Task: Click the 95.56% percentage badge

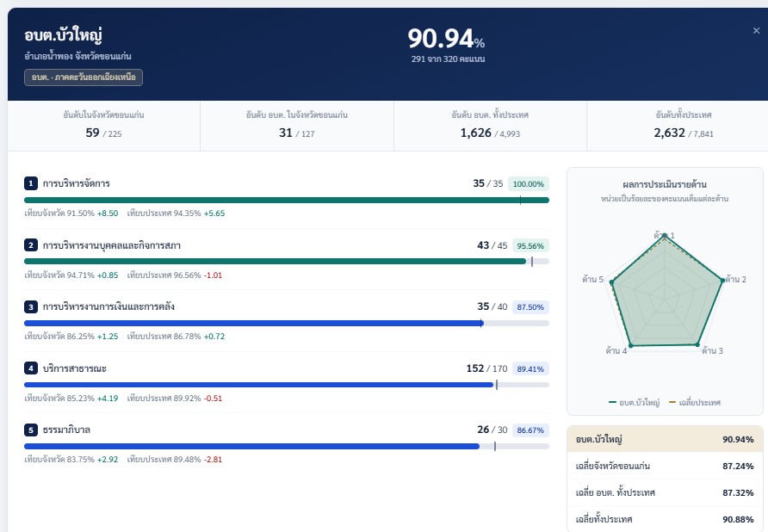Action: [530, 245]
